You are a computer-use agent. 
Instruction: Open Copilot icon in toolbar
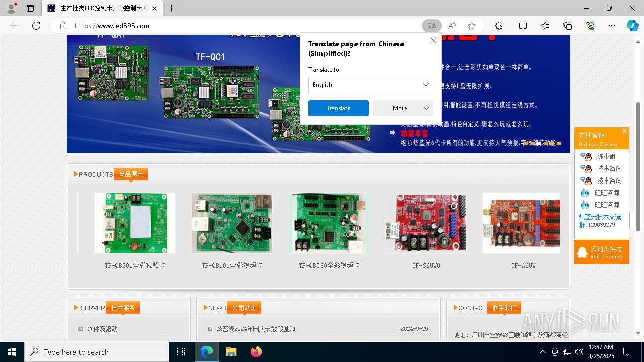[x=632, y=26]
